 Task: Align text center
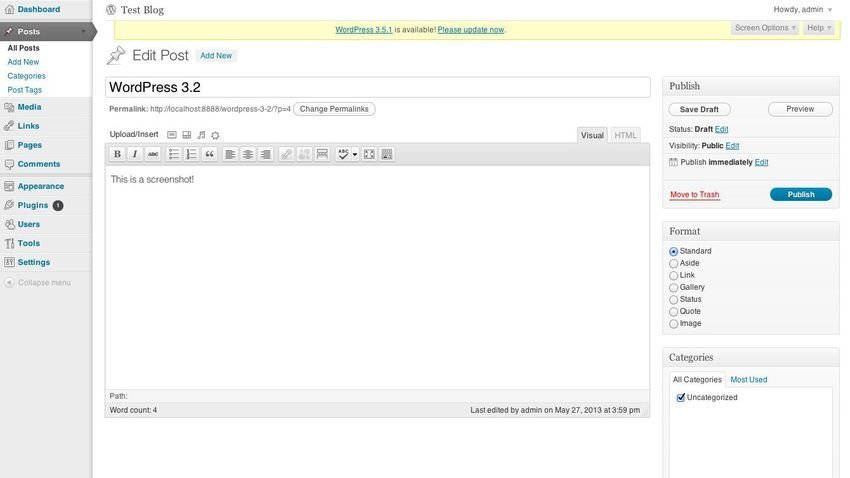248,154
